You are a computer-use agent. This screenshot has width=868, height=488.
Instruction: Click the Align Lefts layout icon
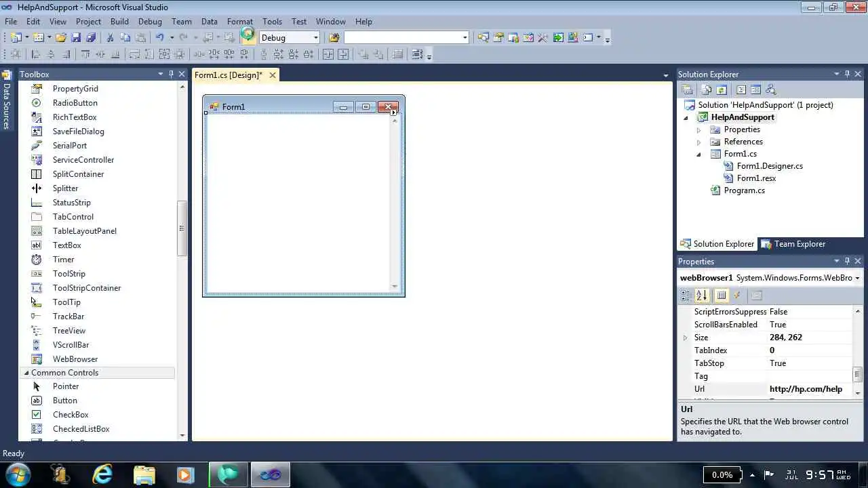pos(36,55)
